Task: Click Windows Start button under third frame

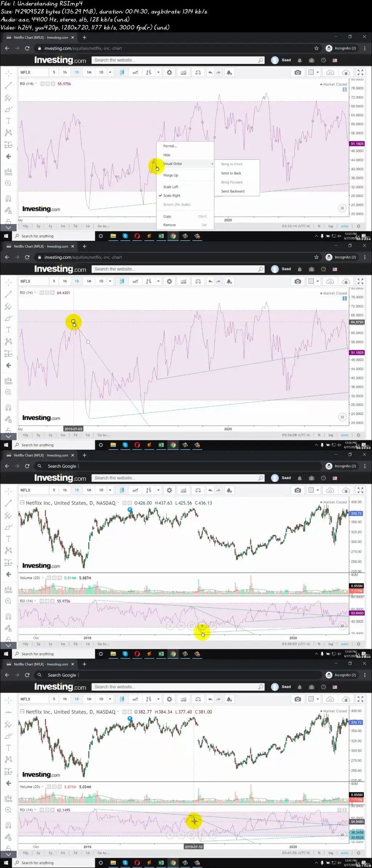Action: click(x=6, y=654)
